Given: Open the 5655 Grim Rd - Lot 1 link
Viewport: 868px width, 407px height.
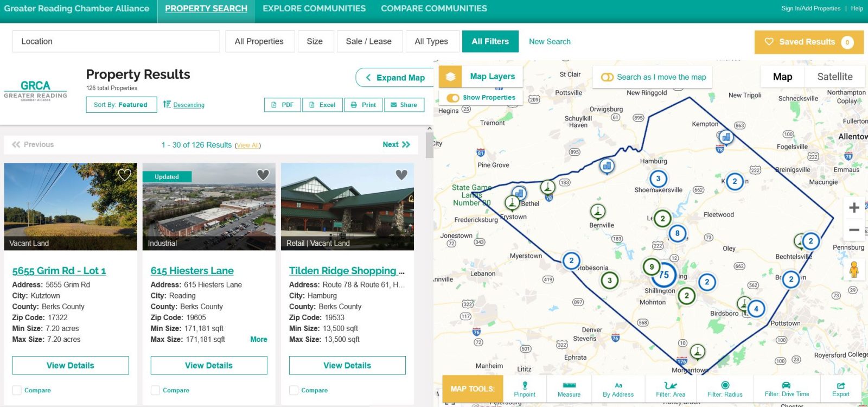Looking at the screenshot, I should (59, 270).
